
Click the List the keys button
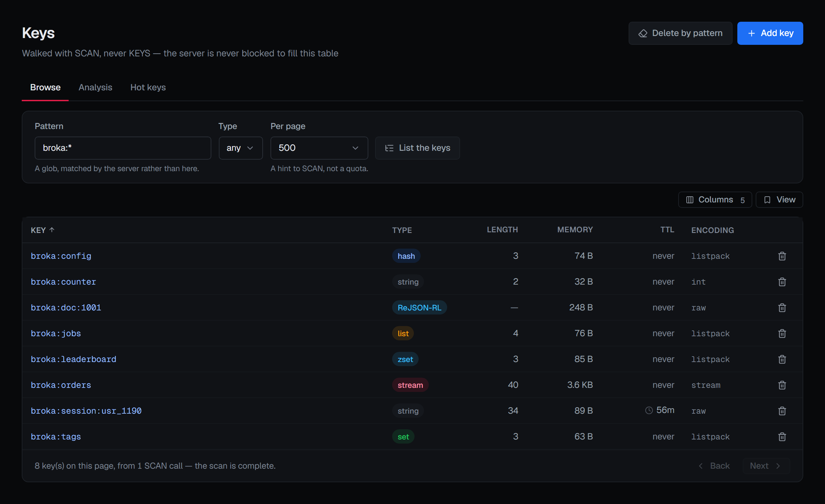[417, 148]
